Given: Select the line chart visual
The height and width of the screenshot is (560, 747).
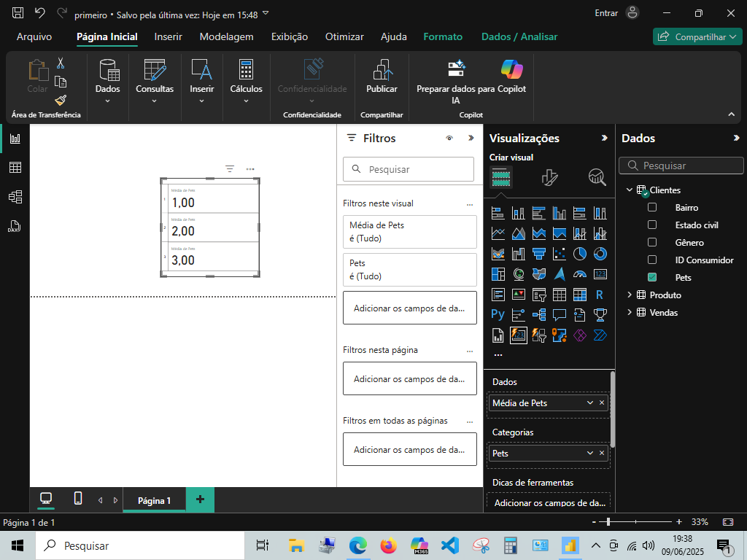Looking at the screenshot, I should tap(498, 234).
